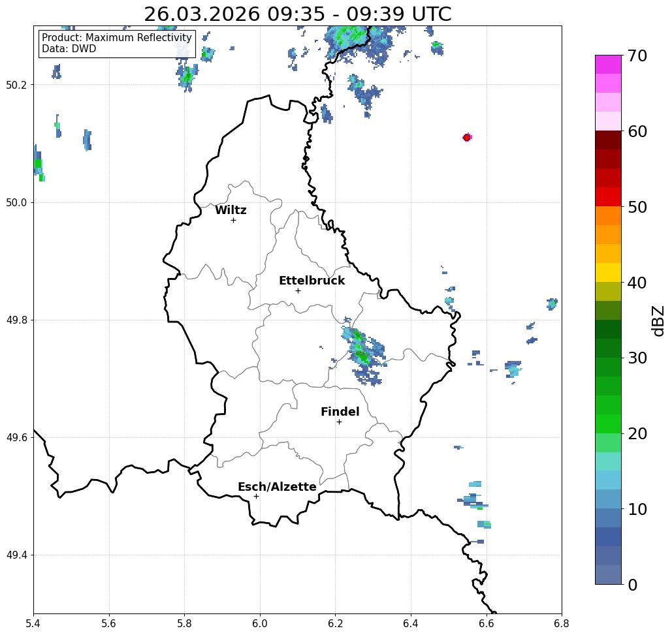The width and height of the screenshot is (672, 635).
Task: Click the 5.6 longitude axis label
Action: tap(109, 623)
